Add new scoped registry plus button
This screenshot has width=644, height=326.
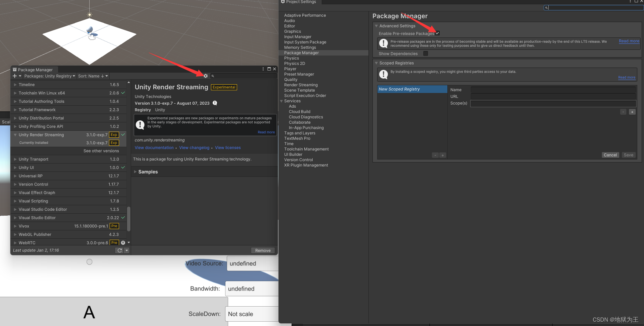pos(443,155)
